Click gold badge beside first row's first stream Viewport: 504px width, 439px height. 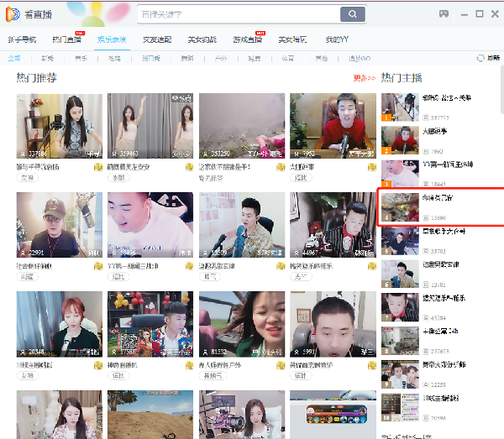click(x=98, y=167)
